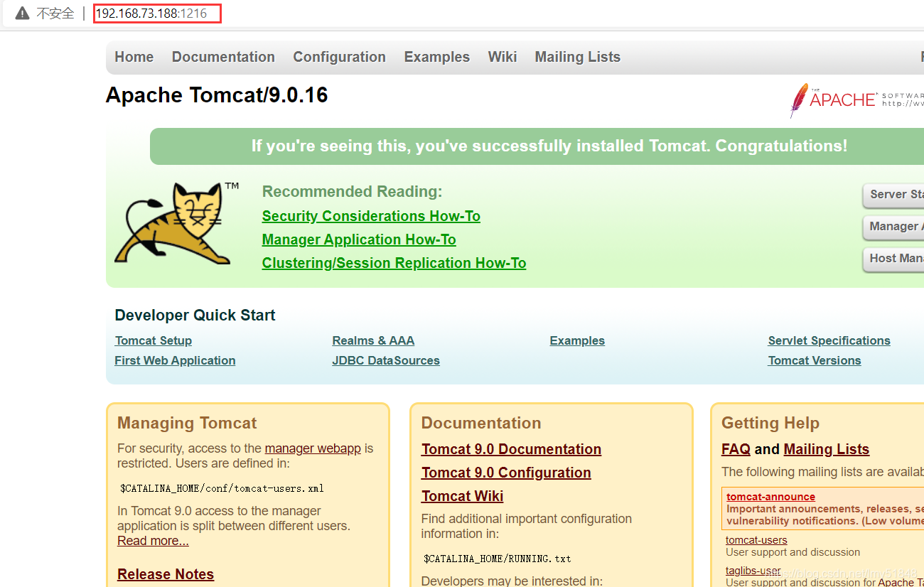
Task: Open the Configuration navigation item
Action: coord(340,57)
